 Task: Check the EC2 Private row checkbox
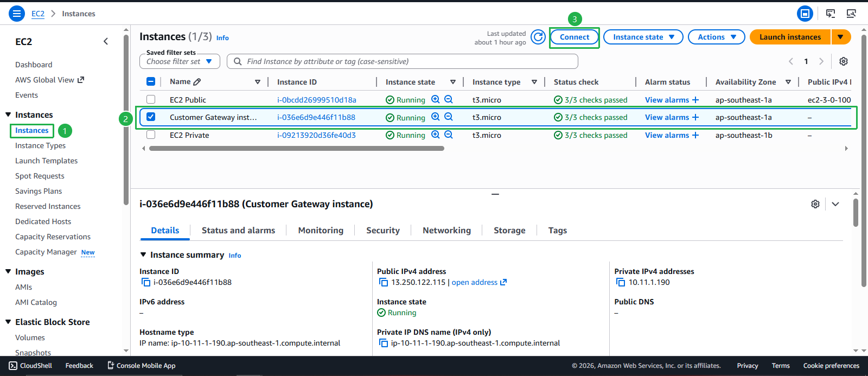151,135
